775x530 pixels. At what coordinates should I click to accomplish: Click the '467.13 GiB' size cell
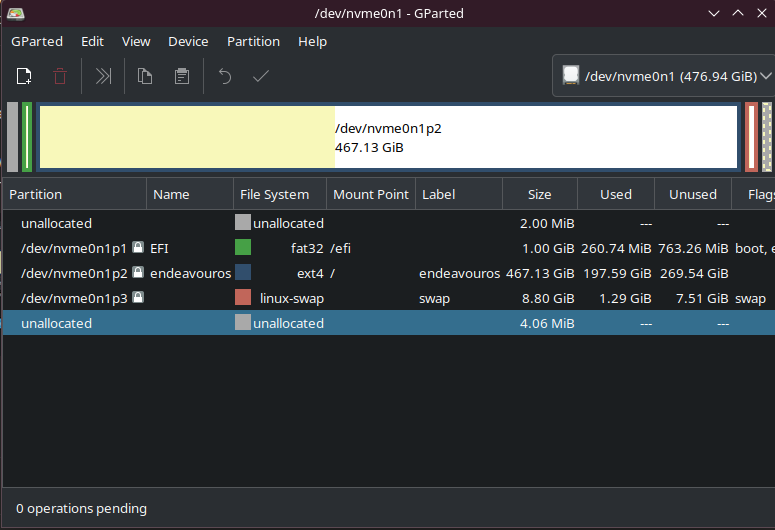540,273
